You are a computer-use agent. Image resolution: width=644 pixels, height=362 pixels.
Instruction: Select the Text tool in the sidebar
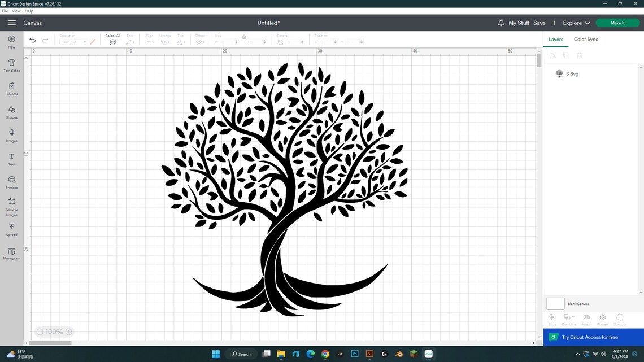click(x=11, y=158)
